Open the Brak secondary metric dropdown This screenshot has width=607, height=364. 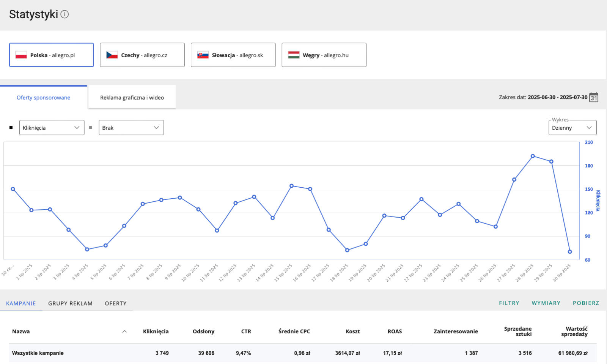pyautogui.click(x=131, y=128)
